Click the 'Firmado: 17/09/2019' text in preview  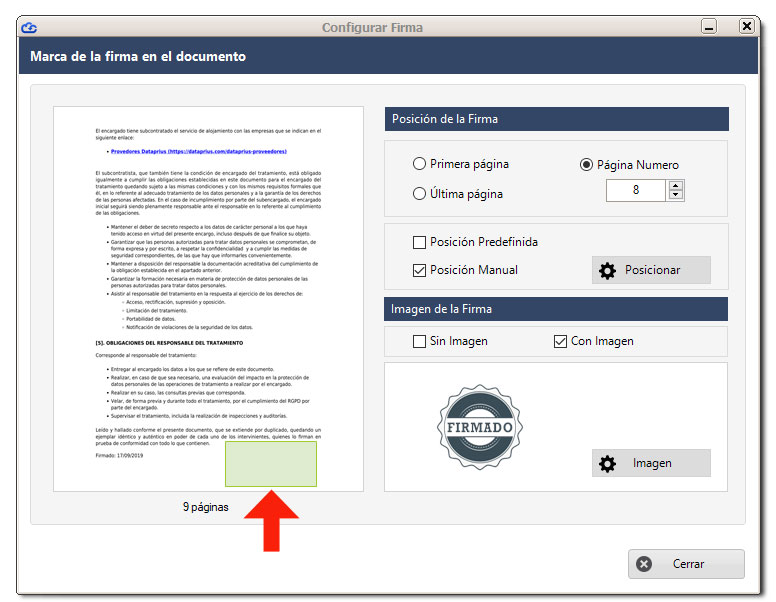click(x=119, y=455)
